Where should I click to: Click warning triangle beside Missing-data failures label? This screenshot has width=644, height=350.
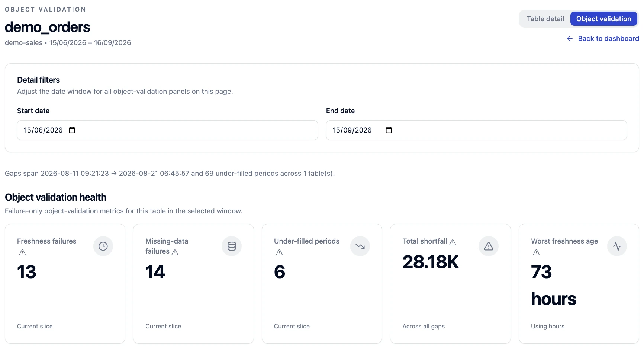(175, 252)
